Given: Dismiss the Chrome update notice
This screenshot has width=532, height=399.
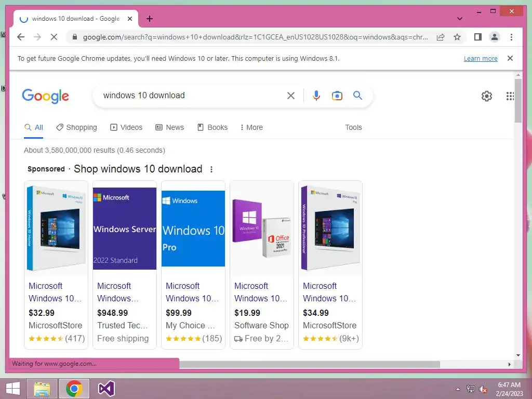Looking at the screenshot, I should tap(510, 58).
